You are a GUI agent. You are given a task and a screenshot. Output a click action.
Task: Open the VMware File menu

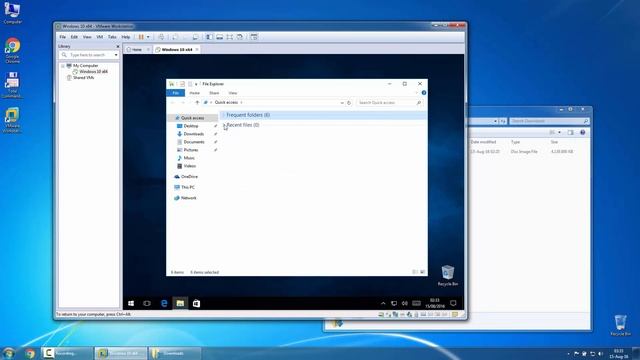click(62, 37)
